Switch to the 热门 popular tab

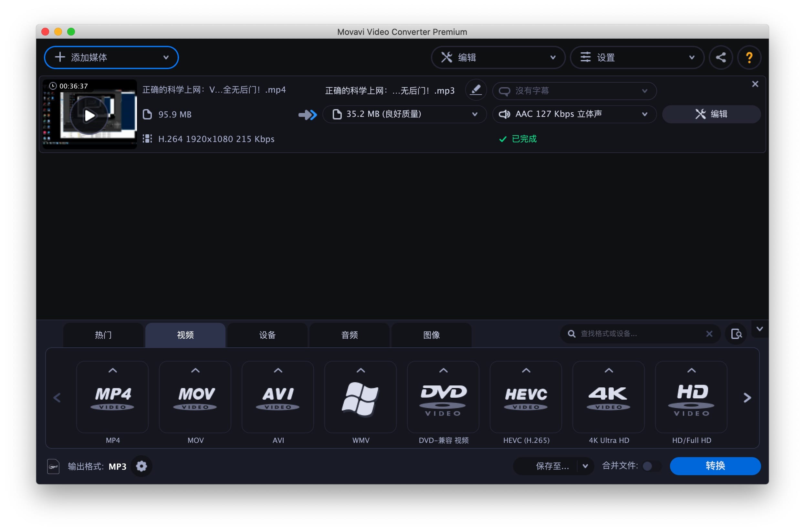coord(103,335)
